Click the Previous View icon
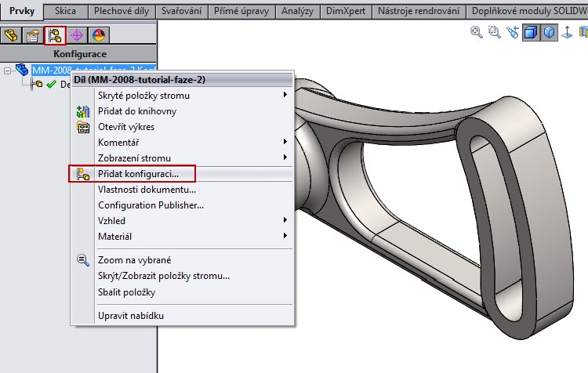This screenshot has width=588, height=373. (x=513, y=32)
